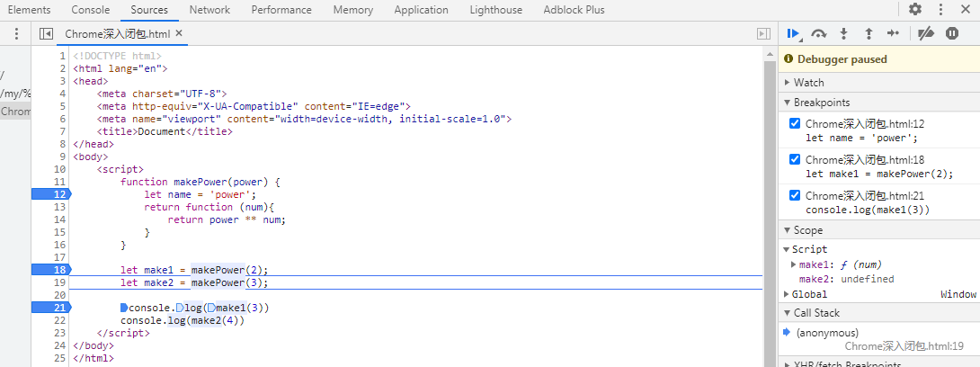980x367 pixels.
Task: Step over next function call
Action: click(819, 34)
